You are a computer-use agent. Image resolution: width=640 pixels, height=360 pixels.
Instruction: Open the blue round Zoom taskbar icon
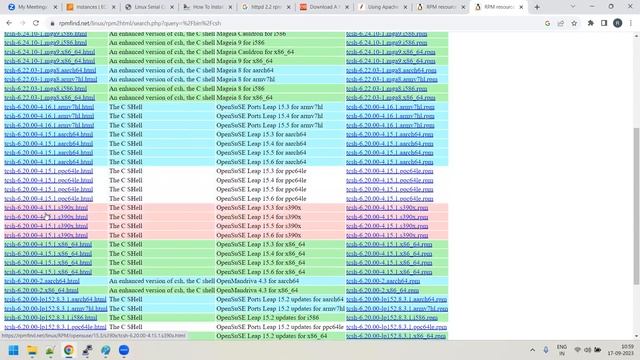click(x=124, y=350)
